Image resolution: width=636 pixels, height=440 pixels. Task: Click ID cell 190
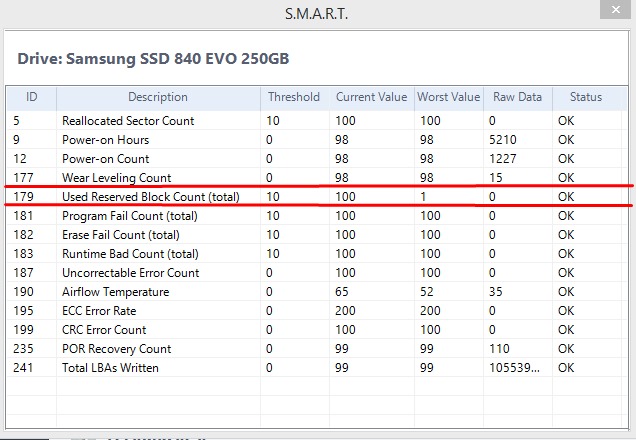(x=23, y=292)
